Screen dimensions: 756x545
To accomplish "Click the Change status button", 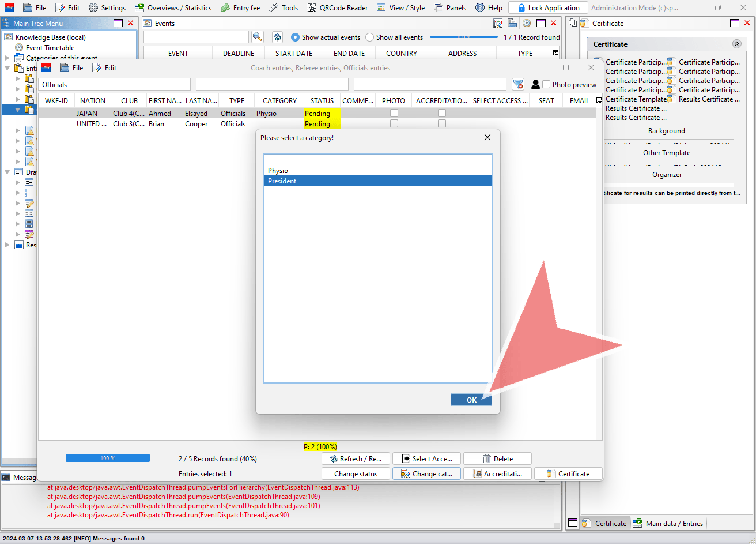I will [356, 473].
